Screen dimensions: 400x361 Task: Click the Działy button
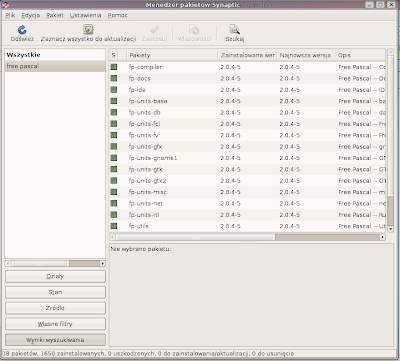[55, 276]
